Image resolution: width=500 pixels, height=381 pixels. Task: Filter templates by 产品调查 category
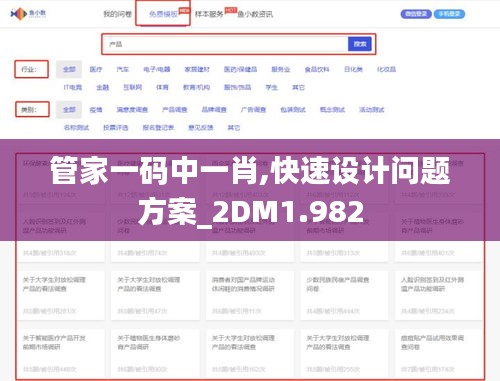pyautogui.click(x=175, y=110)
